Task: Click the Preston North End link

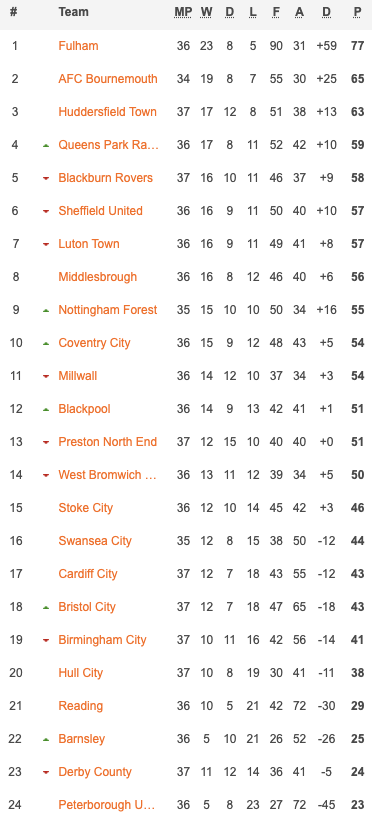Action: point(107,441)
